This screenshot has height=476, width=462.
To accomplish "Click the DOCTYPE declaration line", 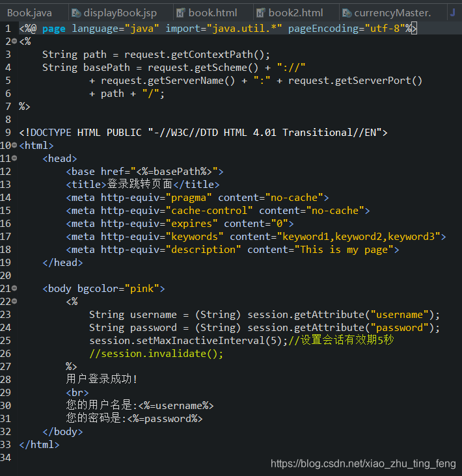I will click(x=203, y=133).
